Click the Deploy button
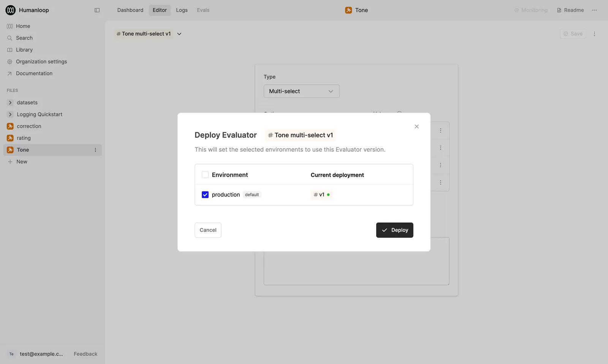This screenshot has width=608, height=364. point(394,230)
